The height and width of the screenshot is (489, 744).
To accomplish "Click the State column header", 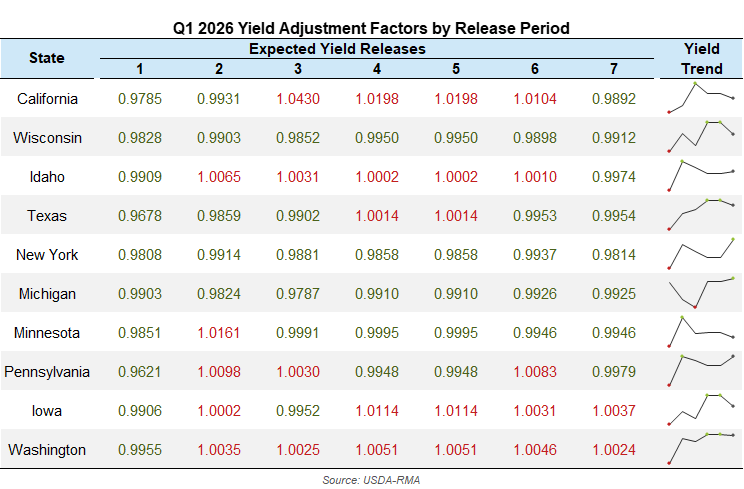I will coord(47,58).
